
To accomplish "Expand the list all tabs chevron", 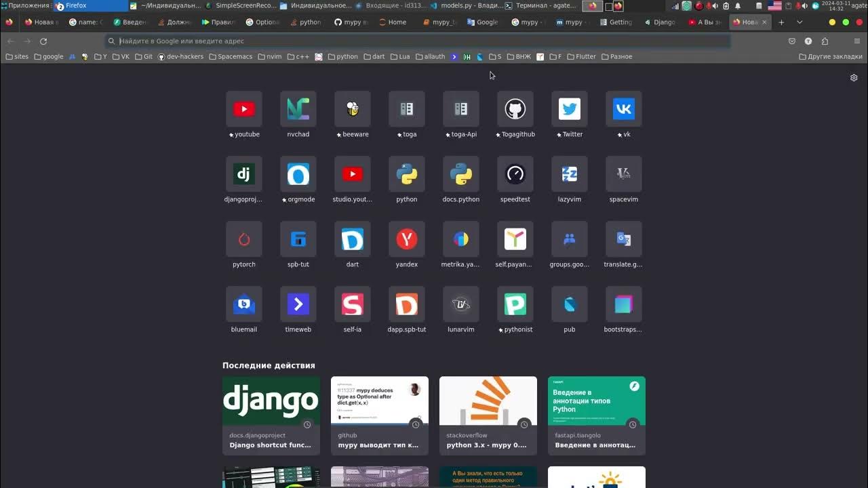I will click(800, 22).
